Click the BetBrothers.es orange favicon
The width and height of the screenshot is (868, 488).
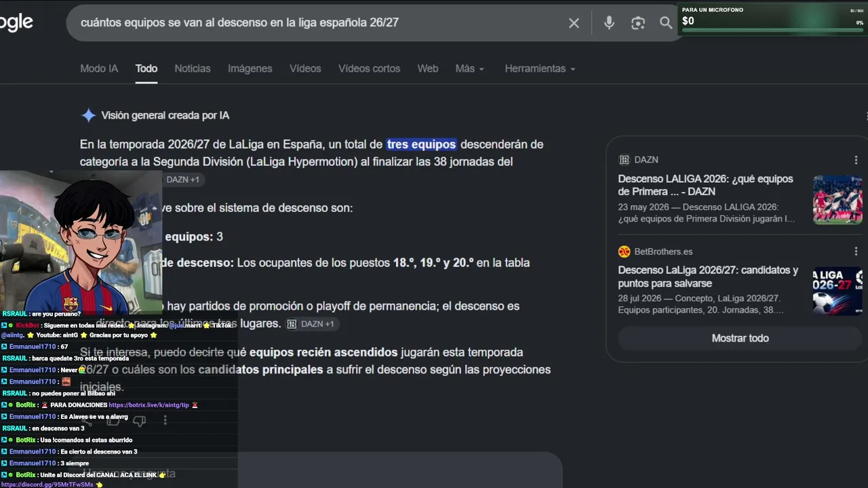624,251
